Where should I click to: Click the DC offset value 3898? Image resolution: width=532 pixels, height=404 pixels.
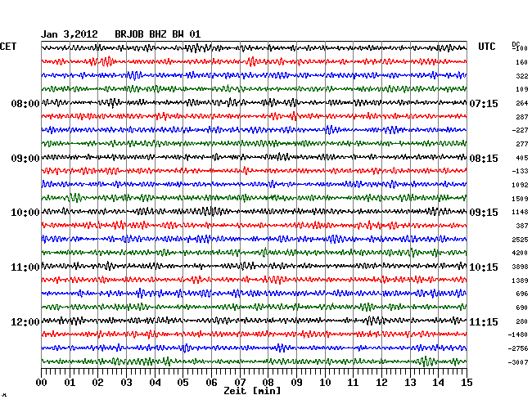tap(520, 267)
